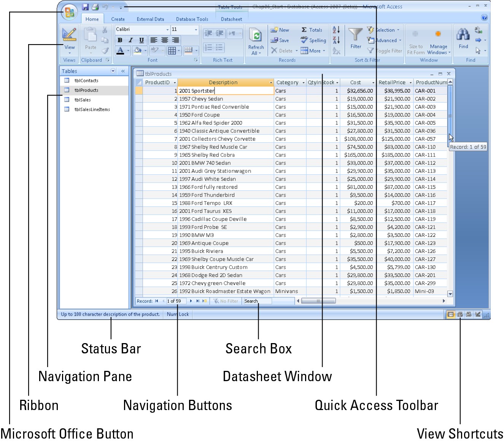Image resolution: width=504 pixels, height=442 pixels.
Task: Click the Save icon in Quick Access Toolbar
Action: tap(85, 7)
